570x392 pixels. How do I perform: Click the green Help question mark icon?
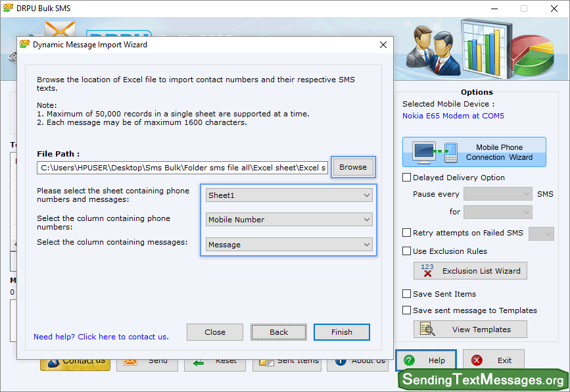tap(409, 360)
